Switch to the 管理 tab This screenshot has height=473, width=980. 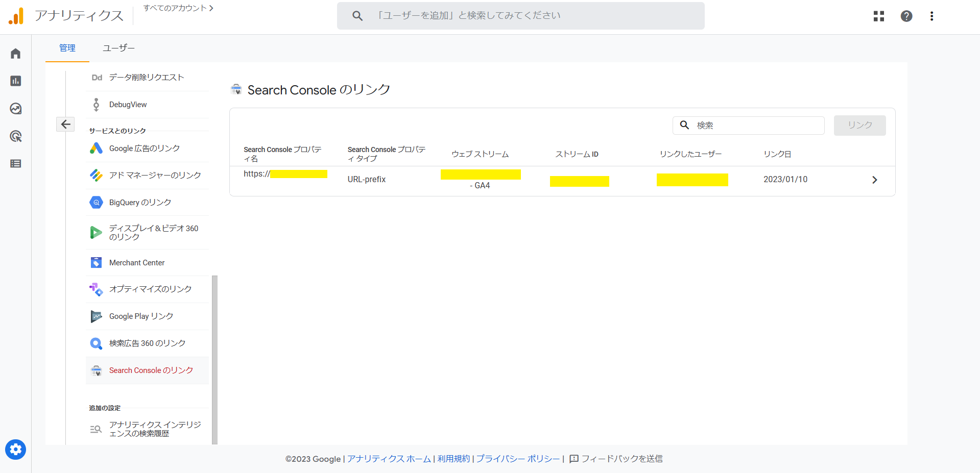click(x=67, y=48)
